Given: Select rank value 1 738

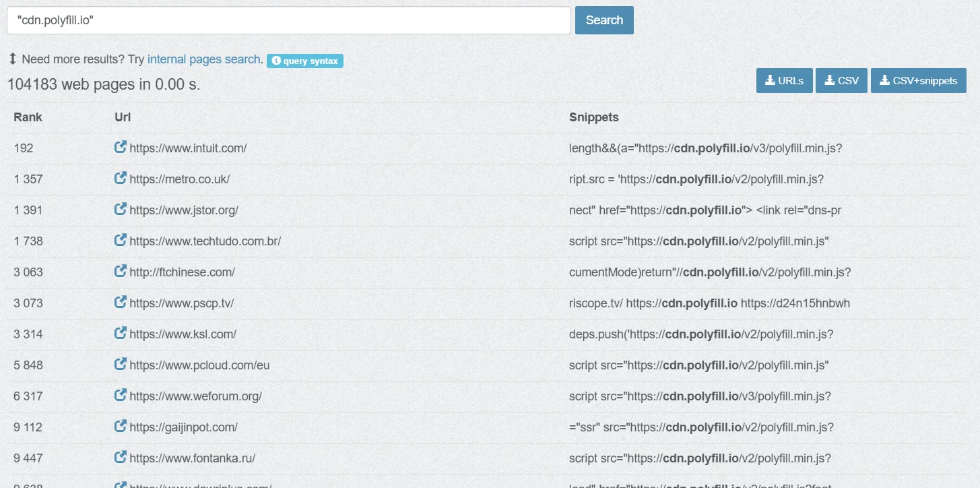Looking at the screenshot, I should point(28,241).
